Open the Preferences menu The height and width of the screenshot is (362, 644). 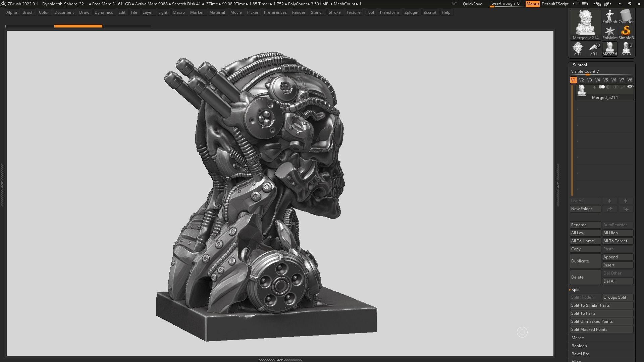pyautogui.click(x=275, y=12)
